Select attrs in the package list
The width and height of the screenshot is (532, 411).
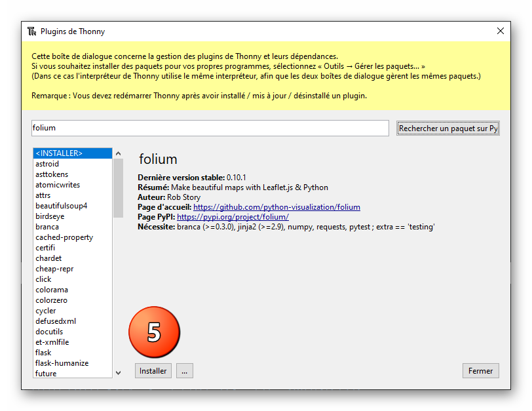(x=73, y=195)
